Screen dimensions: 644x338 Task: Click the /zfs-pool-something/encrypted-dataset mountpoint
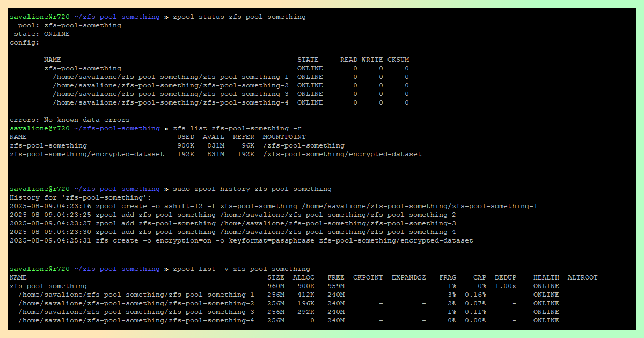[342, 154]
